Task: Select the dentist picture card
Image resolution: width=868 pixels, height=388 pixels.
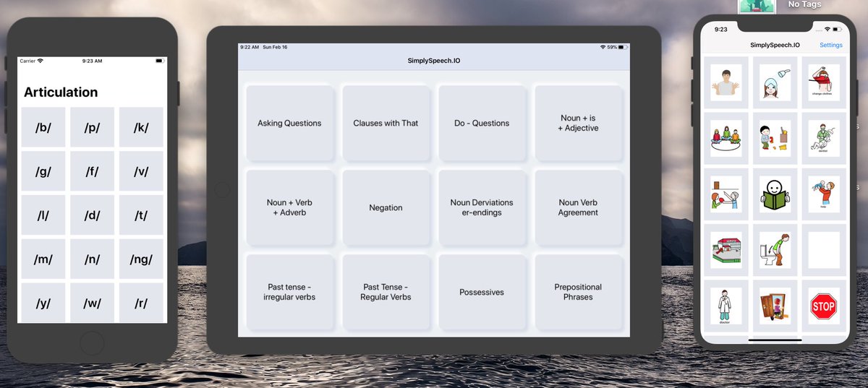Action: (x=824, y=138)
